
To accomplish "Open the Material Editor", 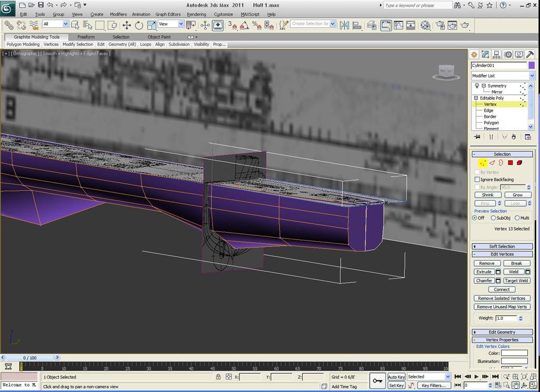I will (426, 25).
